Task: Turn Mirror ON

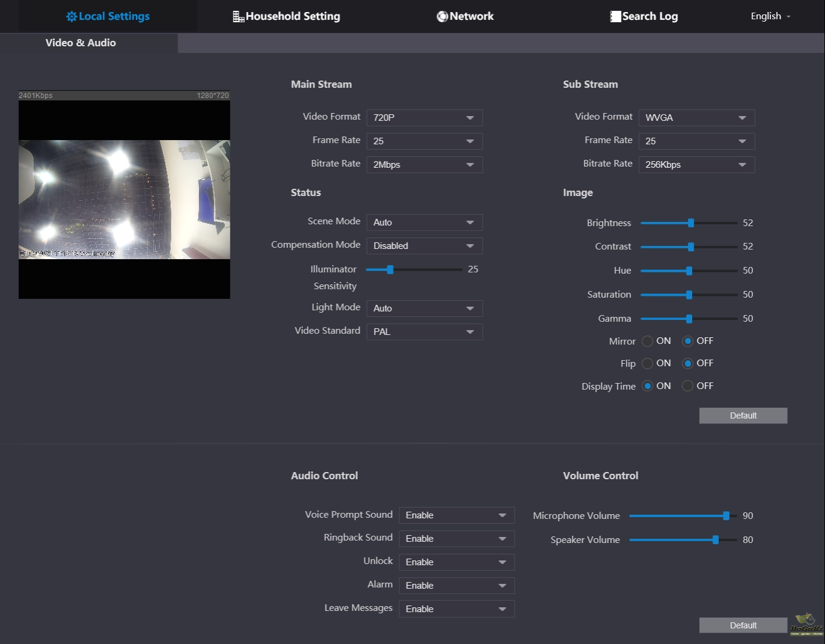Action: [648, 342]
